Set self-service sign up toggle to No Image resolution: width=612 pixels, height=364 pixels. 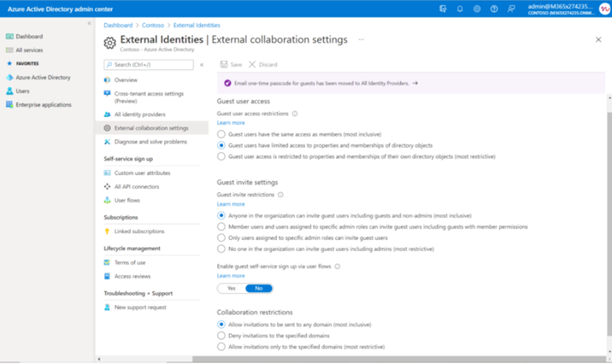259,289
